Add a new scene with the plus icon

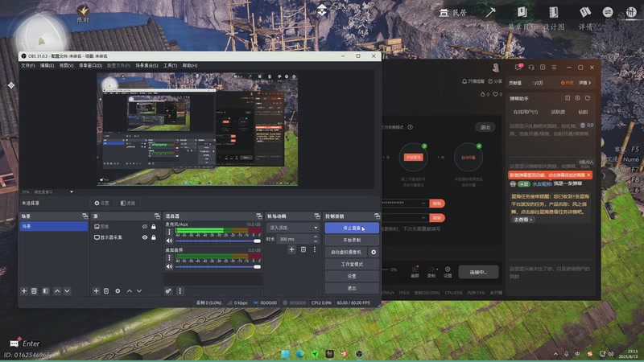click(24, 291)
